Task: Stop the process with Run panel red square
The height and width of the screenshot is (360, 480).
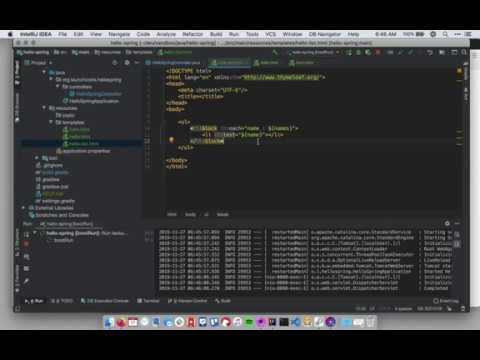Action: tap(26, 244)
